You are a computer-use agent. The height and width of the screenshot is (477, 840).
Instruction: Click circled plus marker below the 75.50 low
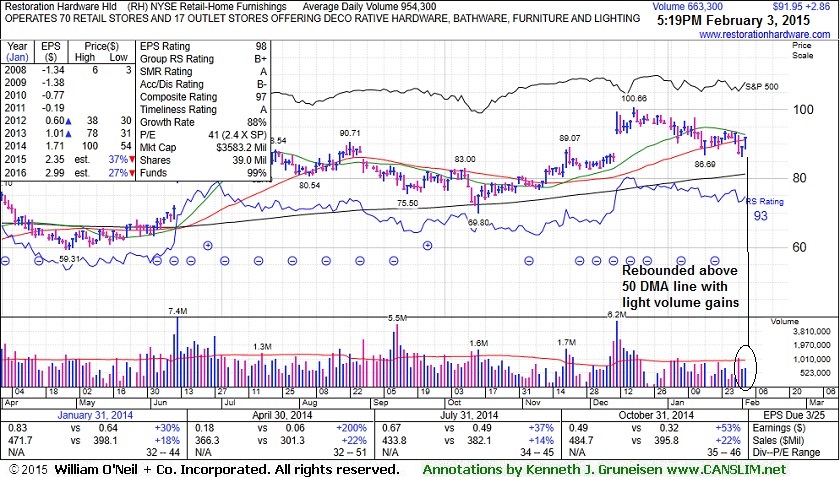click(x=428, y=245)
